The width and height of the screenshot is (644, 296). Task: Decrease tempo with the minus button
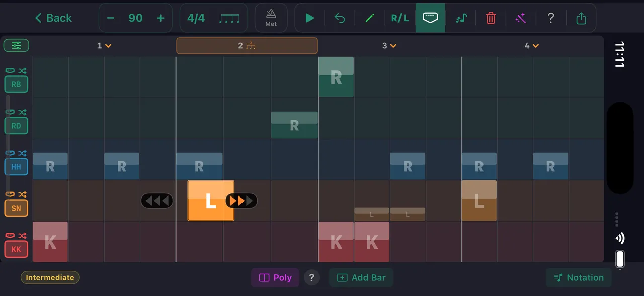coord(111,18)
